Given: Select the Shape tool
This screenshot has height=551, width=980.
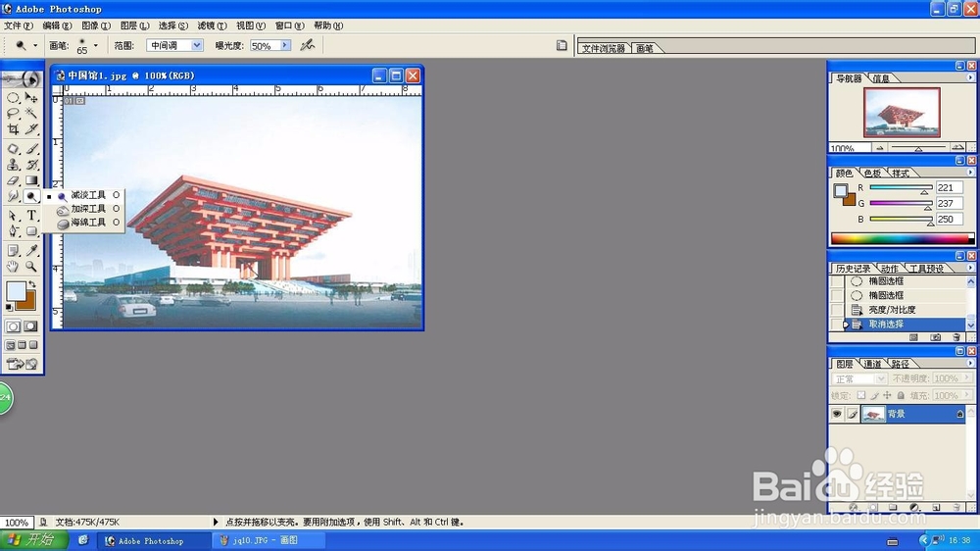Looking at the screenshot, I should 31,231.
